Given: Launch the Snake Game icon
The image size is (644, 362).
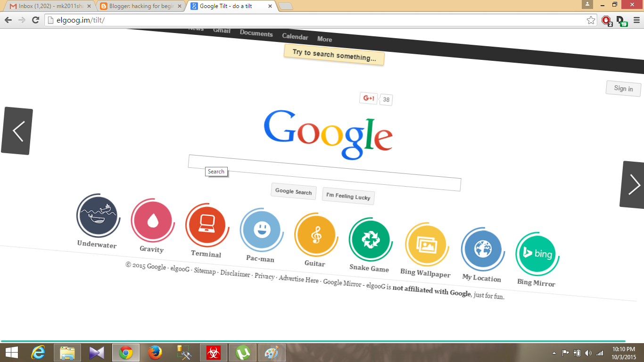Looking at the screenshot, I should (x=371, y=239).
